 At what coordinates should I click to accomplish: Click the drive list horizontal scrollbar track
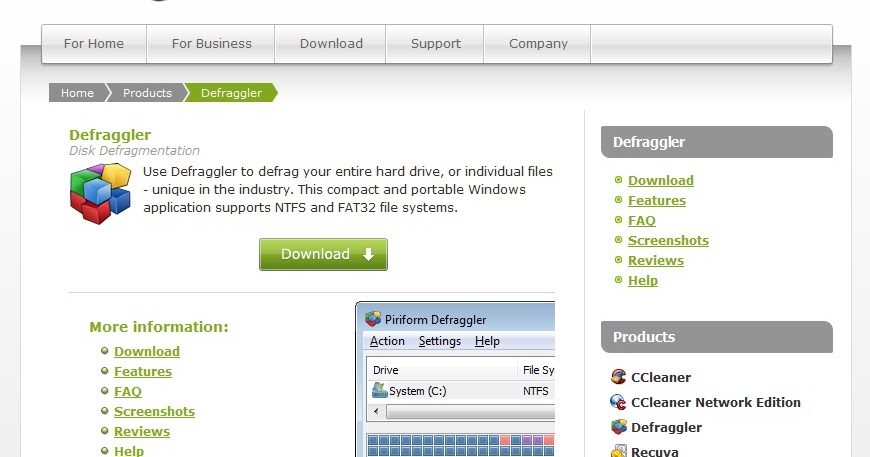click(471, 412)
